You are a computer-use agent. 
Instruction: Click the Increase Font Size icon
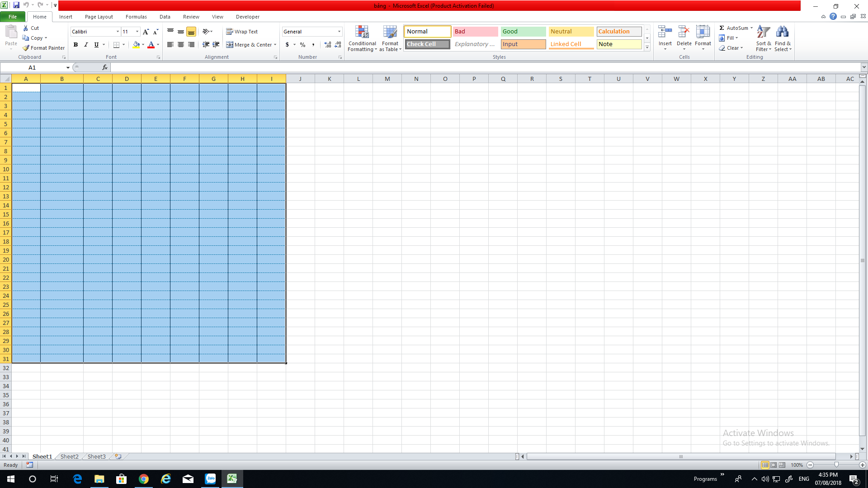pos(146,32)
